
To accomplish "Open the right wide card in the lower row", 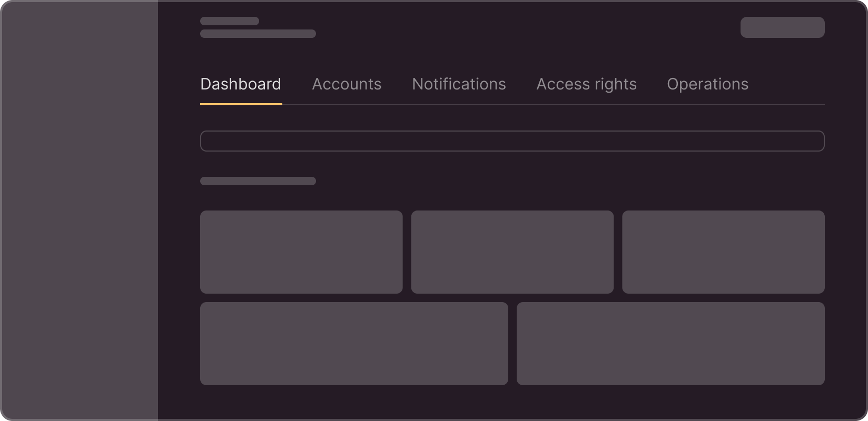I will tap(670, 344).
